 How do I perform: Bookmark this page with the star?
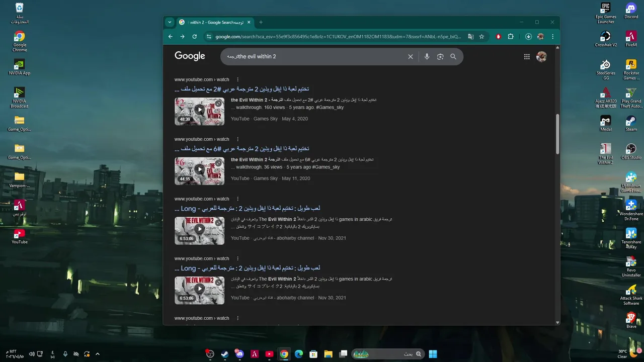coord(481,36)
